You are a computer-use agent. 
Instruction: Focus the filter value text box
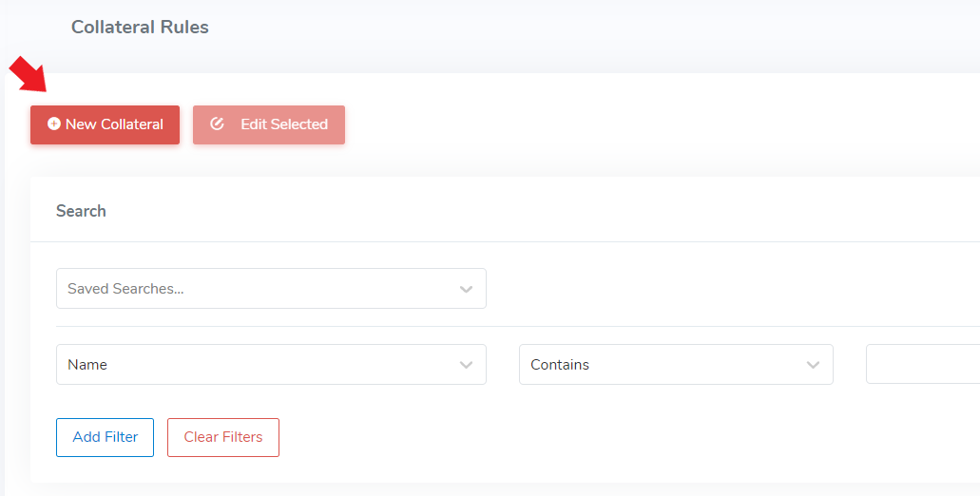coord(922,365)
